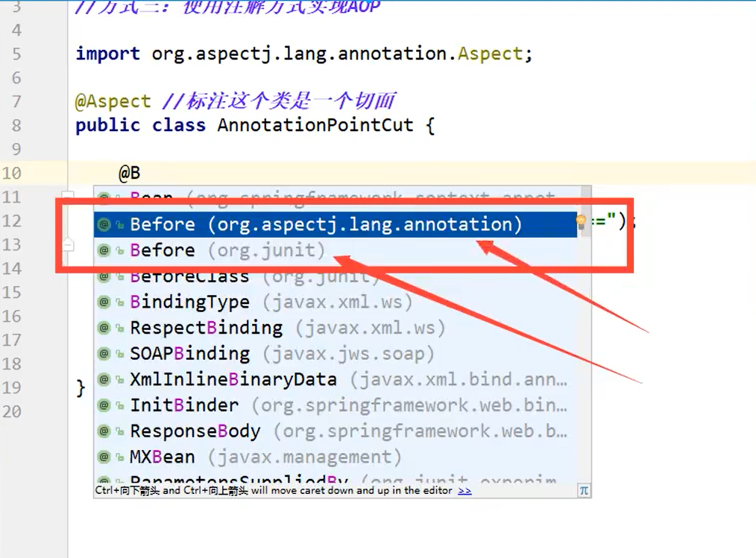Screen dimensions: 756x558
Task: Select RespectBinding completion entry
Action: point(335,328)
